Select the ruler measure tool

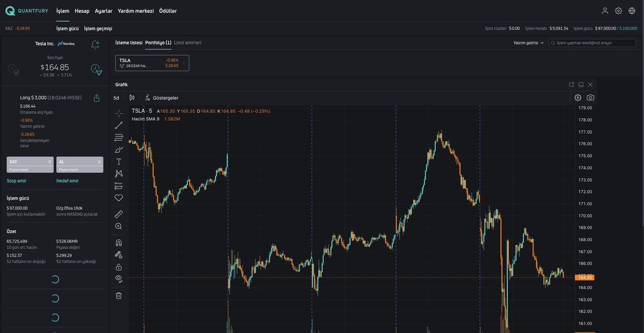119,214
